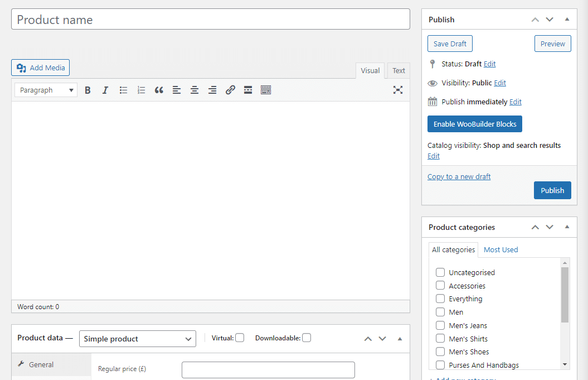The width and height of the screenshot is (588, 380).
Task: Edit the publish immediately date
Action: click(515, 102)
